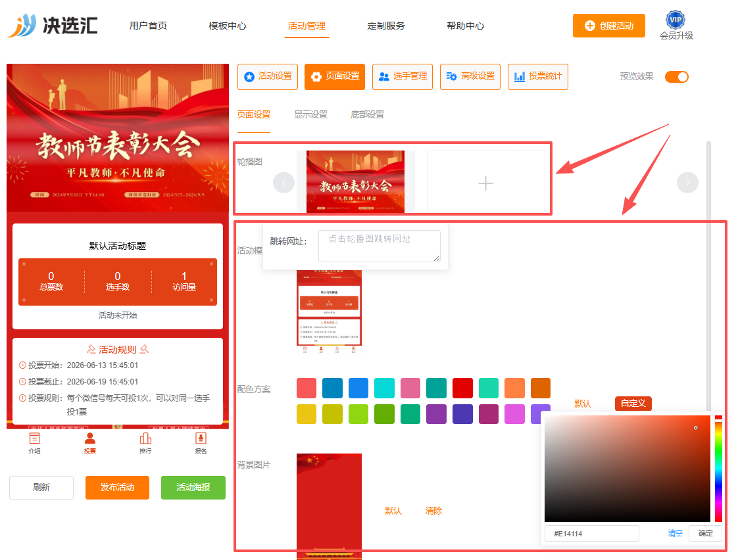The height and width of the screenshot is (560, 738).
Task: Select the magenta color swatch in second row
Action: point(514,414)
